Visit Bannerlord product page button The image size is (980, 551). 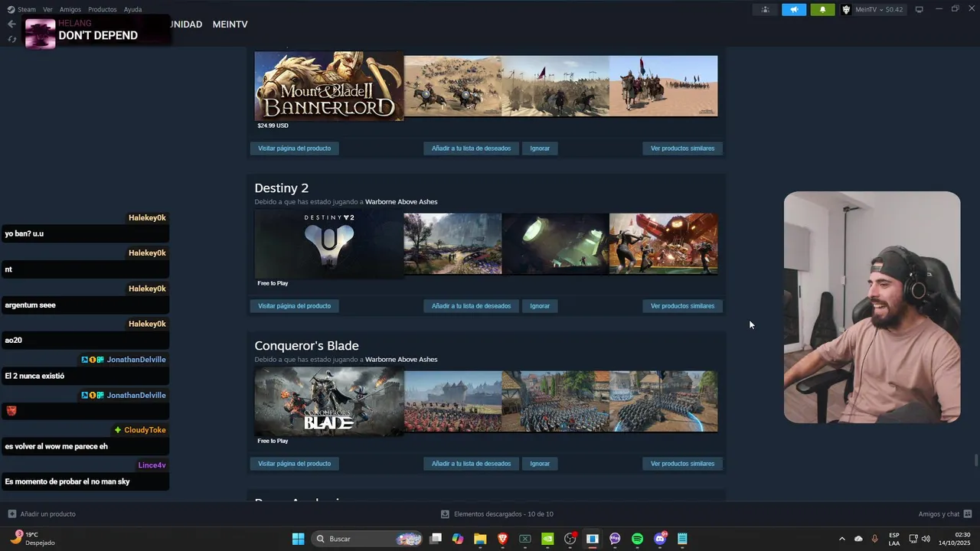coord(294,148)
